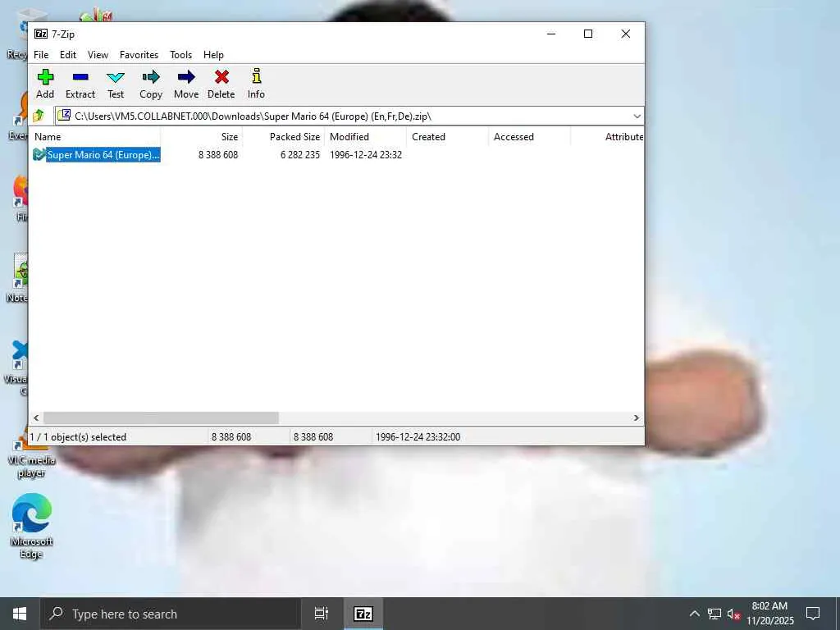The height and width of the screenshot is (630, 840).
Task: Sort by the Modified column header
Action: tap(366, 137)
